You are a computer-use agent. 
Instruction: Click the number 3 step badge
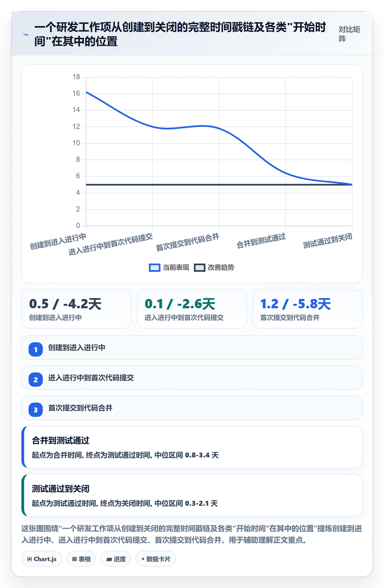click(36, 410)
